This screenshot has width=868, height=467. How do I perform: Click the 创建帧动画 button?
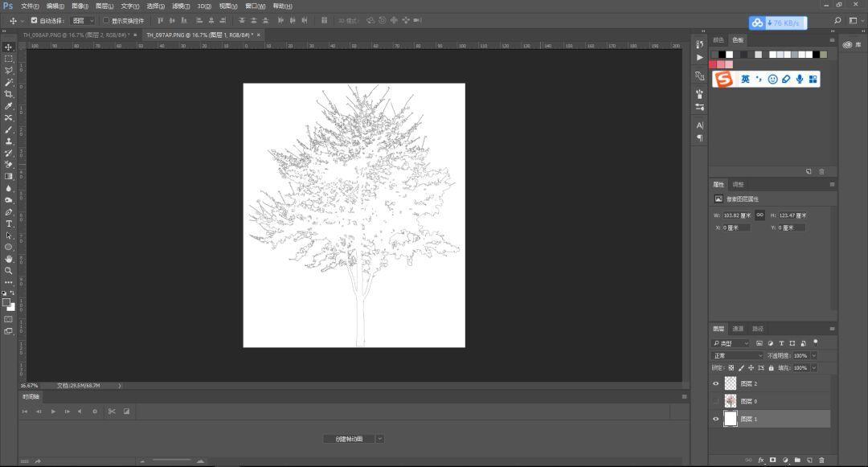click(x=349, y=439)
